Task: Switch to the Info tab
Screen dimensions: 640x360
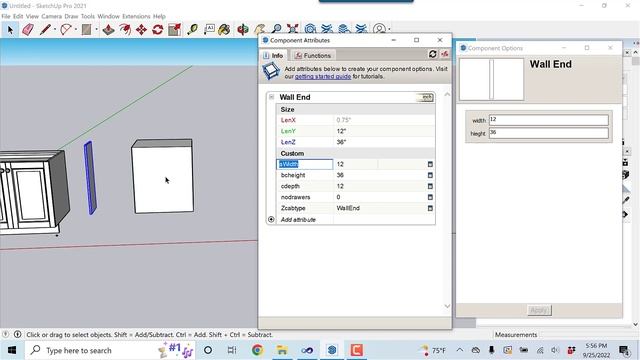Action: [273, 55]
